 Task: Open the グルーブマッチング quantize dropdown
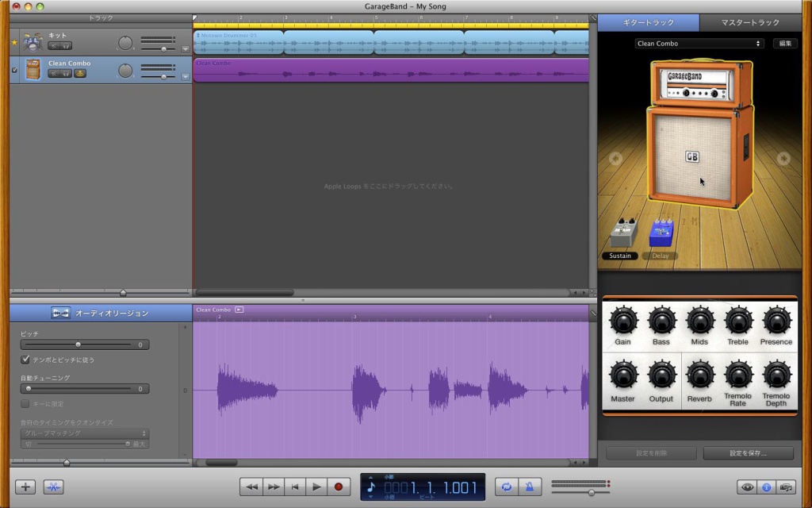(85, 433)
